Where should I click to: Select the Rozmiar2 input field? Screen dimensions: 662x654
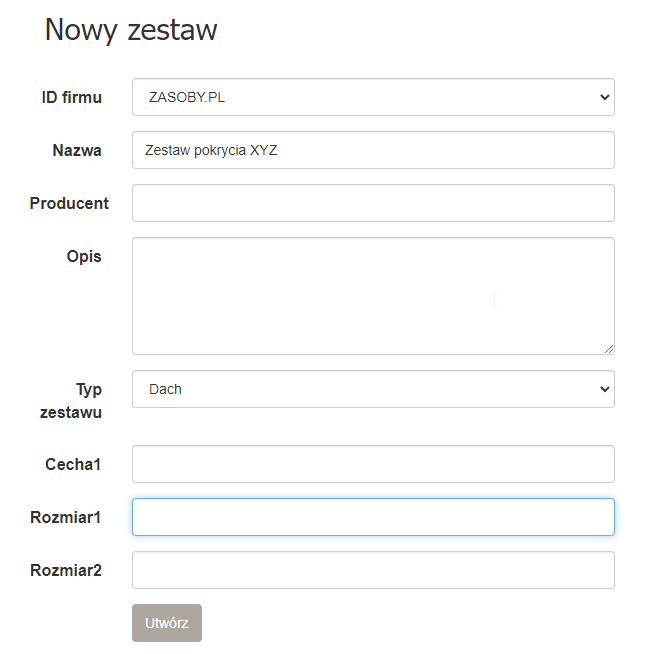(x=373, y=570)
